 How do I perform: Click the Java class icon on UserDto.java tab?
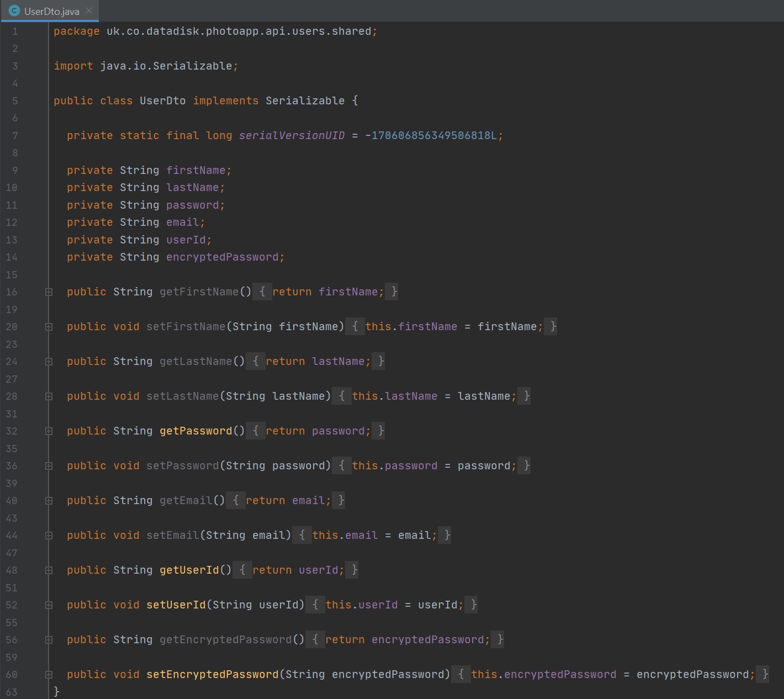(x=14, y=10)
